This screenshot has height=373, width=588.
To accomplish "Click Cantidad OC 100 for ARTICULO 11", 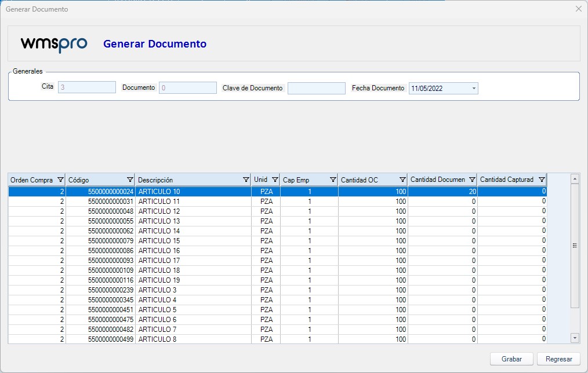I will click(373, 202).
